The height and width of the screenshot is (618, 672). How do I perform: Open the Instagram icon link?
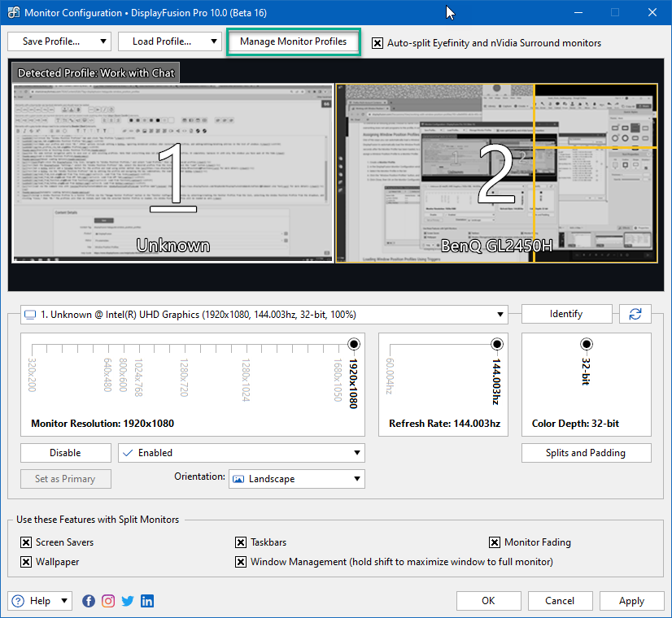pyautogui.click(x=108, y=601)
